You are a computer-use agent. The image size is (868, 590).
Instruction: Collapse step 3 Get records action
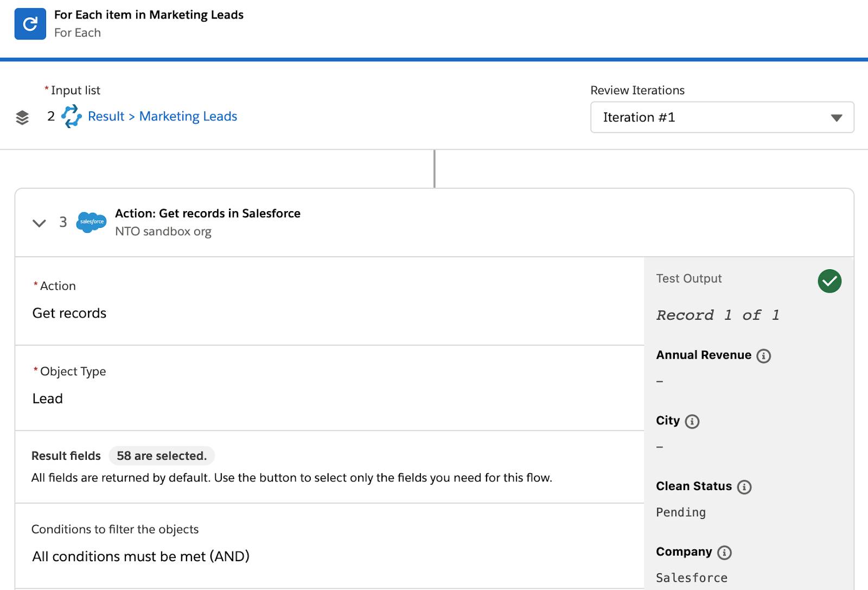click(x=39, y=223)
